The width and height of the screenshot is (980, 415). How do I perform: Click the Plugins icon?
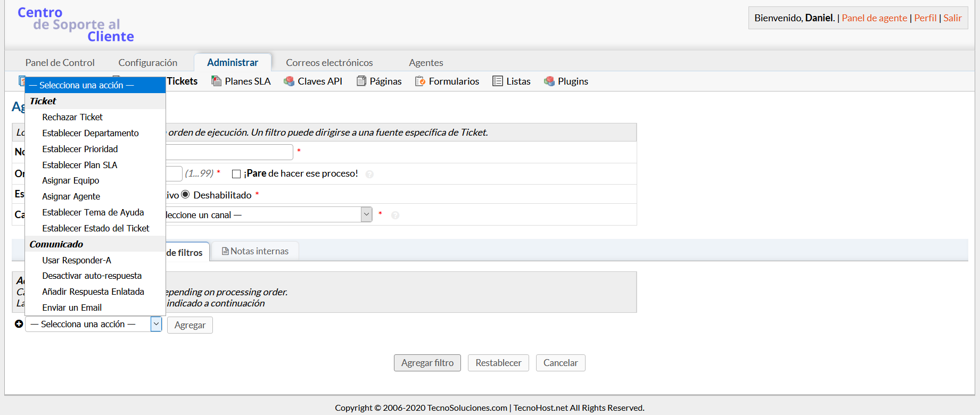[x=549, y=81]
